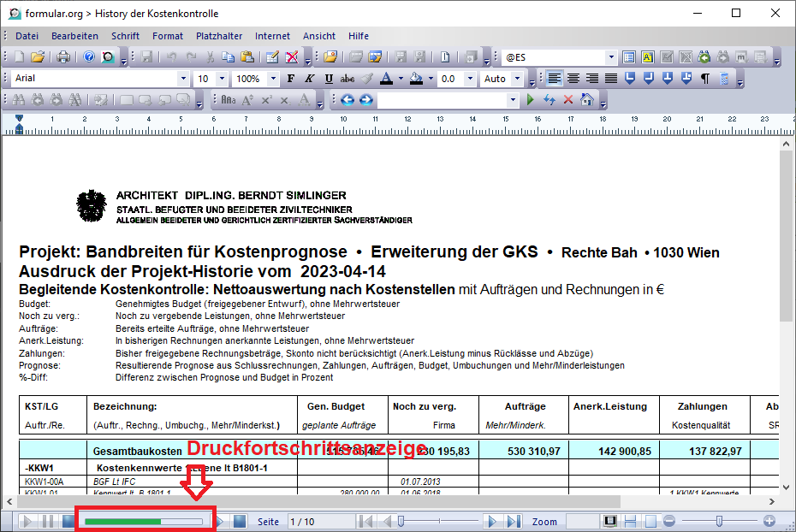Click the home icon in navigation toolbar
Viewport: 796px width, 532px height.
click(x=586, y=100)
